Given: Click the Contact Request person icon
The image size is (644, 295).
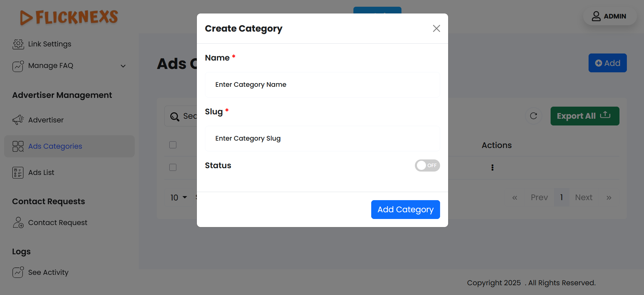Looking at the screenshot, I should pyautogui.click(x=18, y=223).
